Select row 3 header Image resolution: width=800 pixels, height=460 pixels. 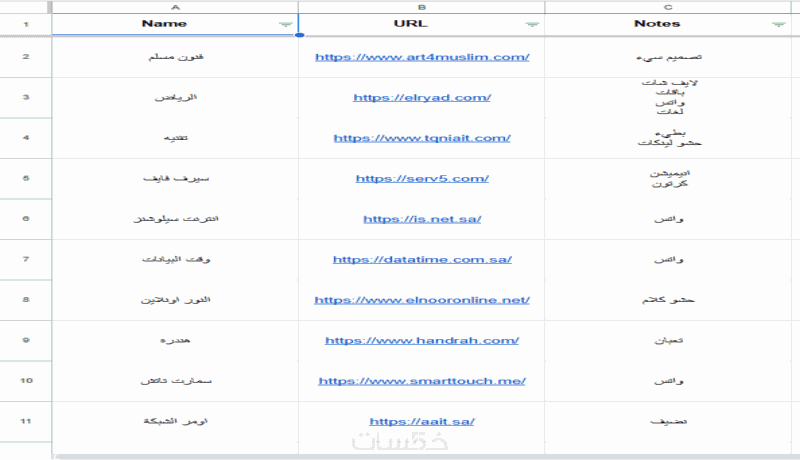26,97
